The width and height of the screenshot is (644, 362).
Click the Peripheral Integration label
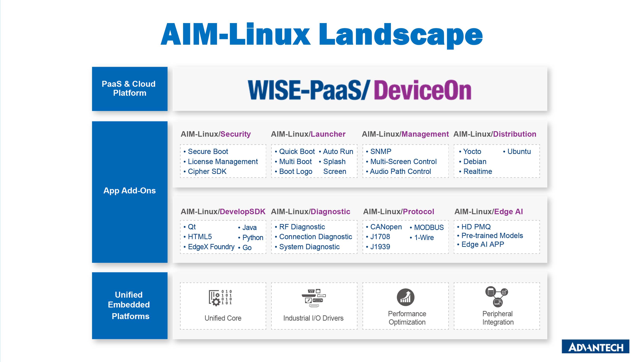pos(498,318)
